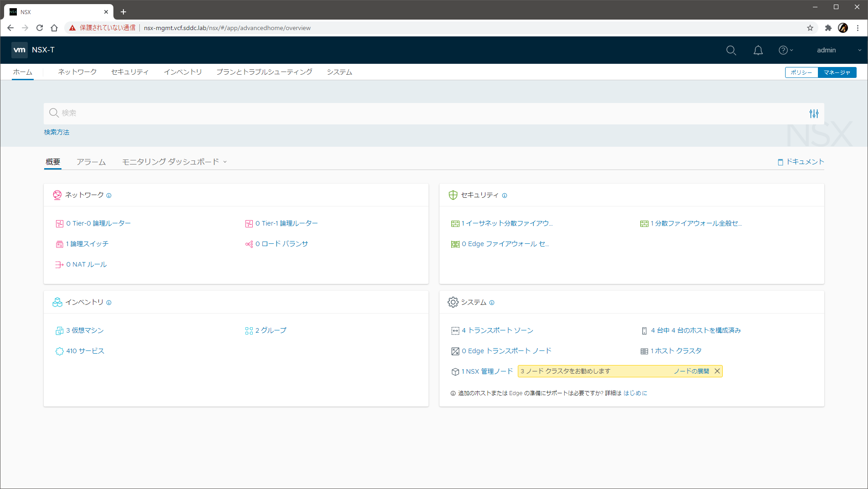Click the ノードの展開 link
Screen dimensions: 868x489
point(691,371)
